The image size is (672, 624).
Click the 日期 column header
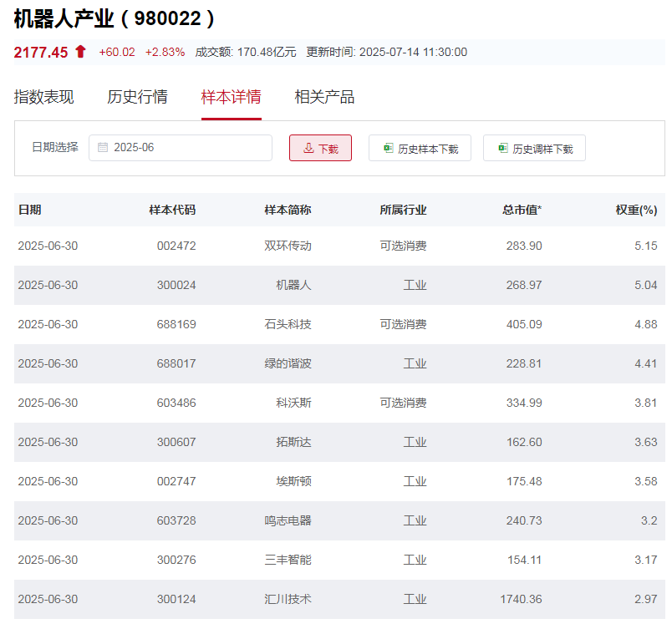coord(29,210)
